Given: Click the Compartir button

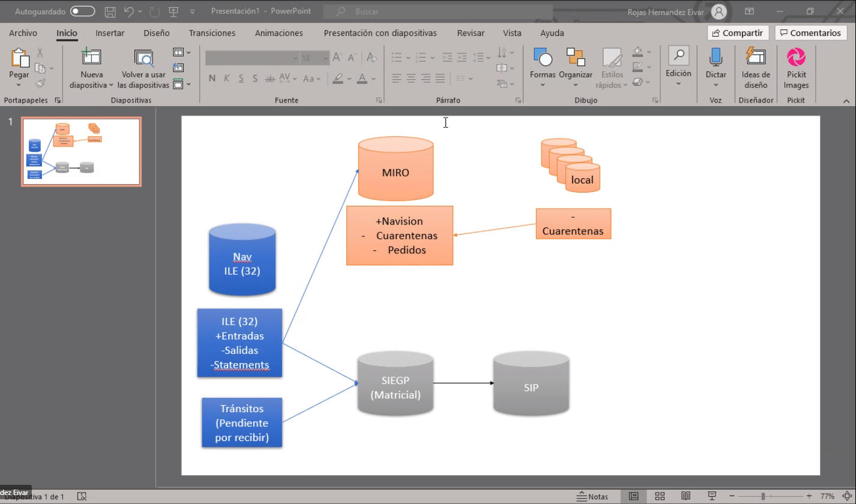Looking at the screenshot, I should (x=738, y=33).
